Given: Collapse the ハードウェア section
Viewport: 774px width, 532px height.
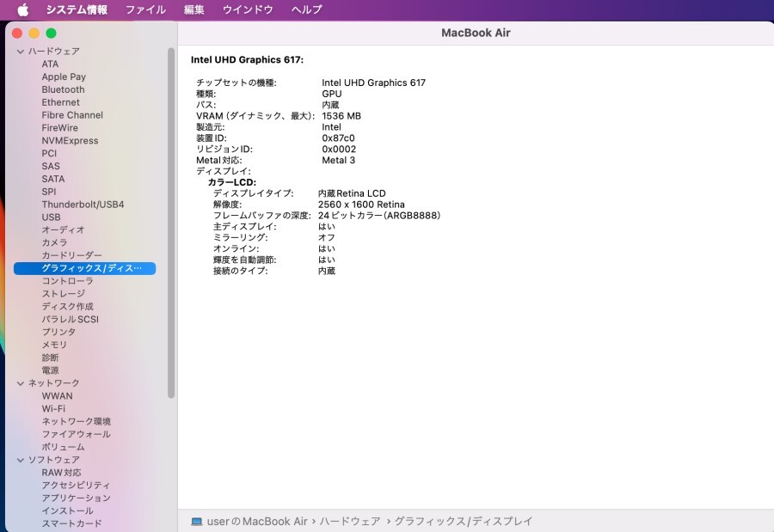Looking at the screenshot, I should pos(21,52).
